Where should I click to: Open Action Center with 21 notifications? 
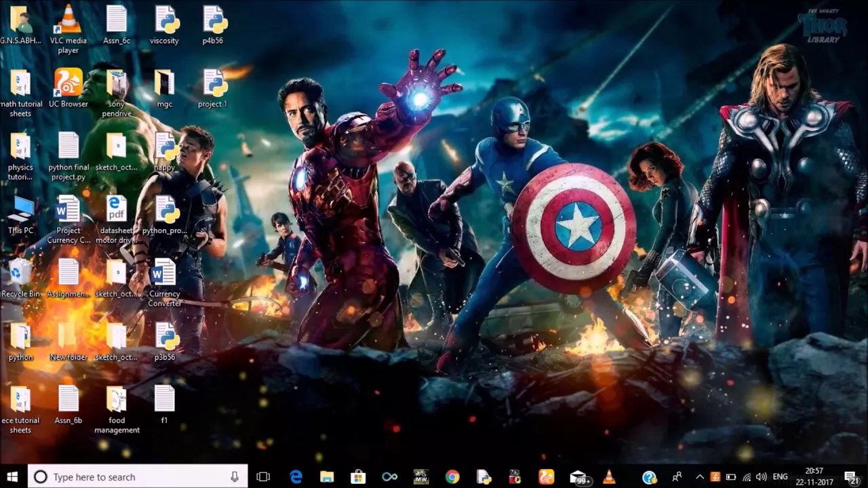851,477
